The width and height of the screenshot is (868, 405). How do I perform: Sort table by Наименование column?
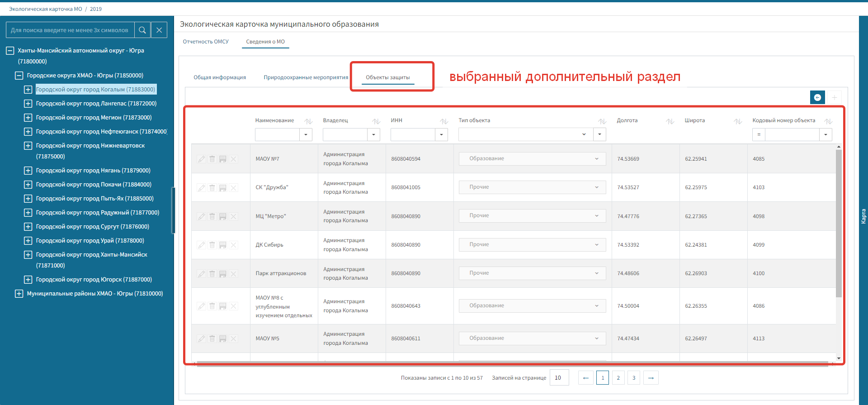point(308,121)
